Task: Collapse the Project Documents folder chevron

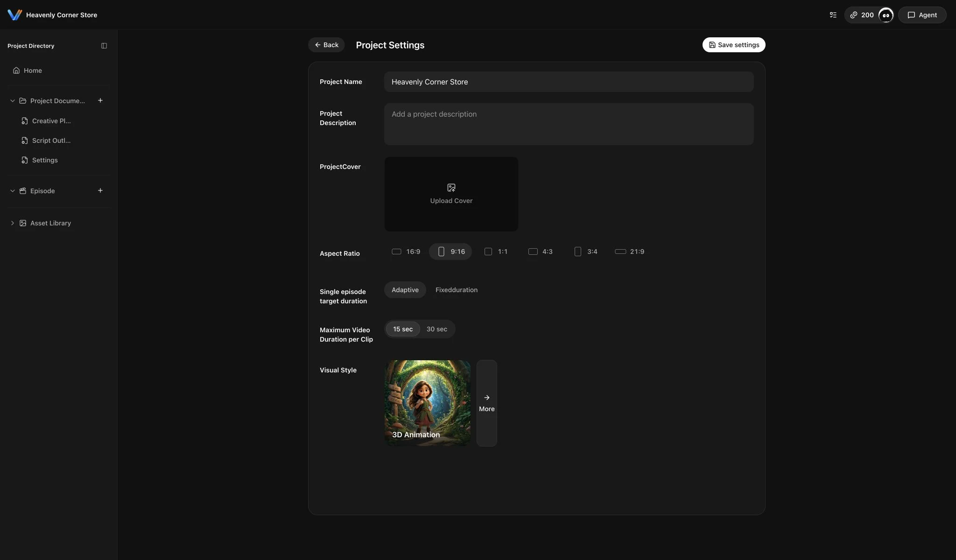Action: [13, 101]
